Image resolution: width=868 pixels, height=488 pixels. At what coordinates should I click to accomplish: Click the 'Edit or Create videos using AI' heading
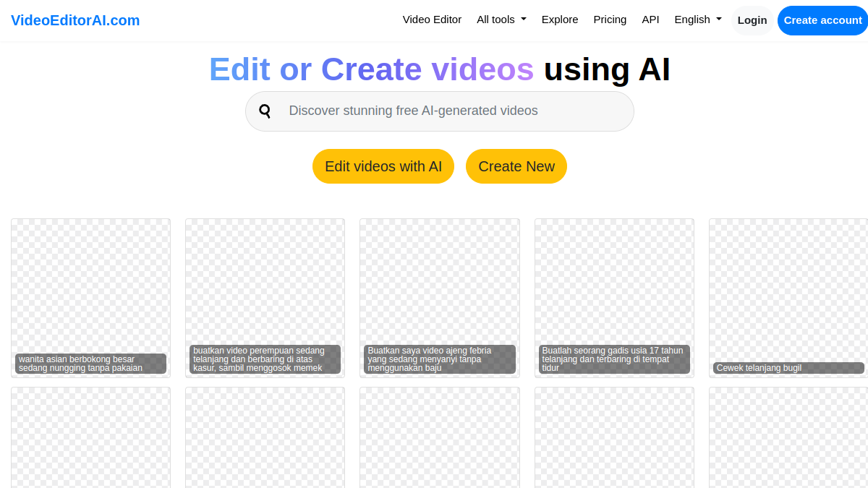[x=440, y=69]
